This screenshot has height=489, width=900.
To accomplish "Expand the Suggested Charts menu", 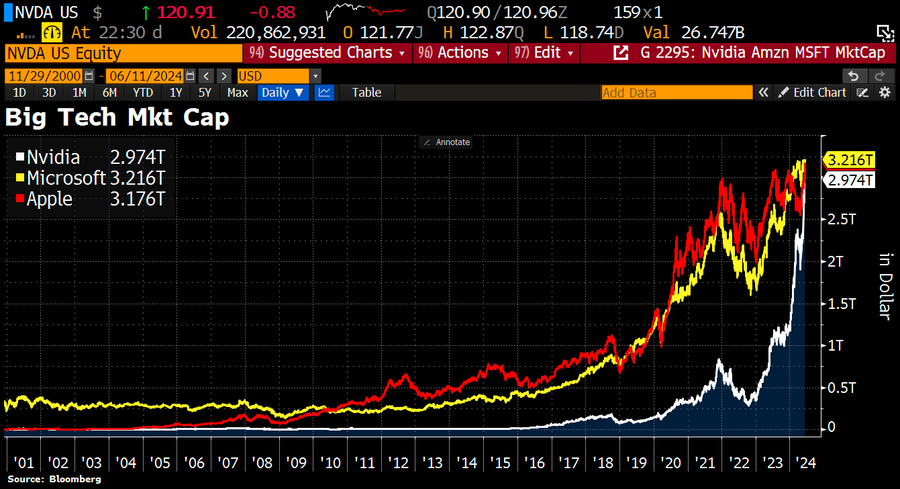I will (327, 53).
